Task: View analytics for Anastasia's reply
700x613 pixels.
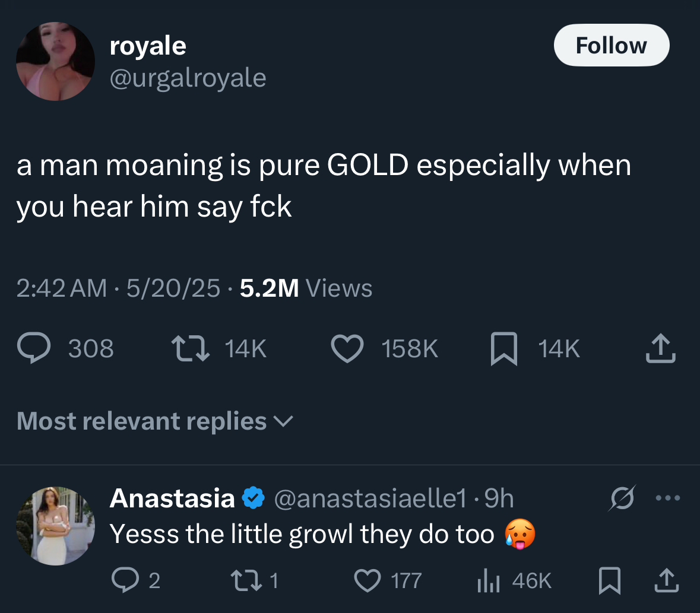Action: (x=489, y=581)
